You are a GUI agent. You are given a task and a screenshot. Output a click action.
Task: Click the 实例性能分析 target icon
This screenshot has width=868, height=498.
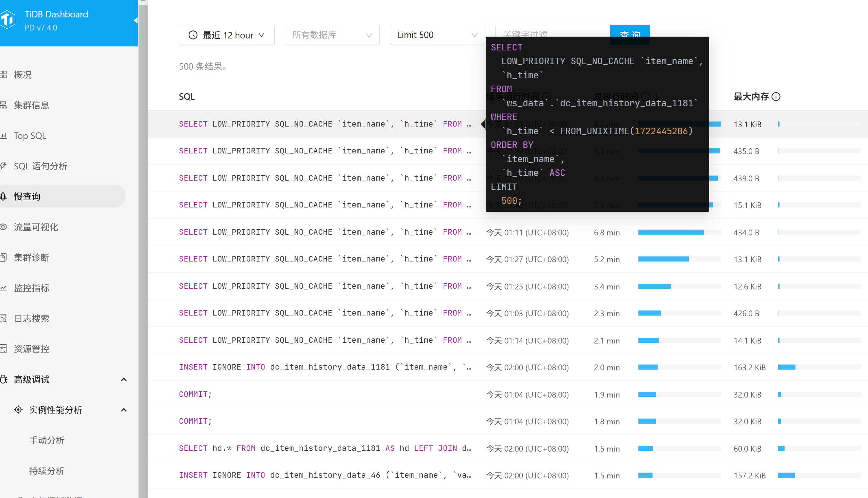pyautogui.click(x=18, y=410)
